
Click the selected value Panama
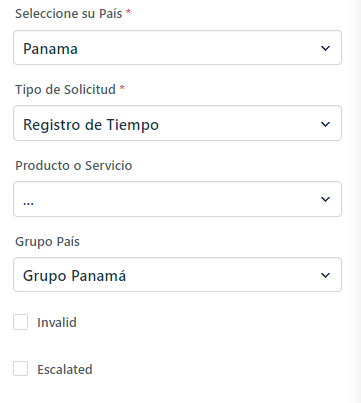point(50,49)
